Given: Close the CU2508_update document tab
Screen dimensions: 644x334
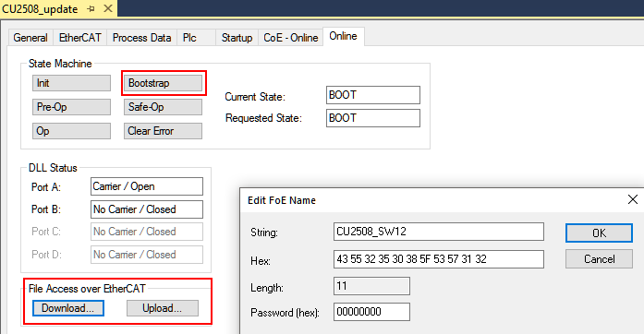Looking at the screenshot, I should click(108, 8).
